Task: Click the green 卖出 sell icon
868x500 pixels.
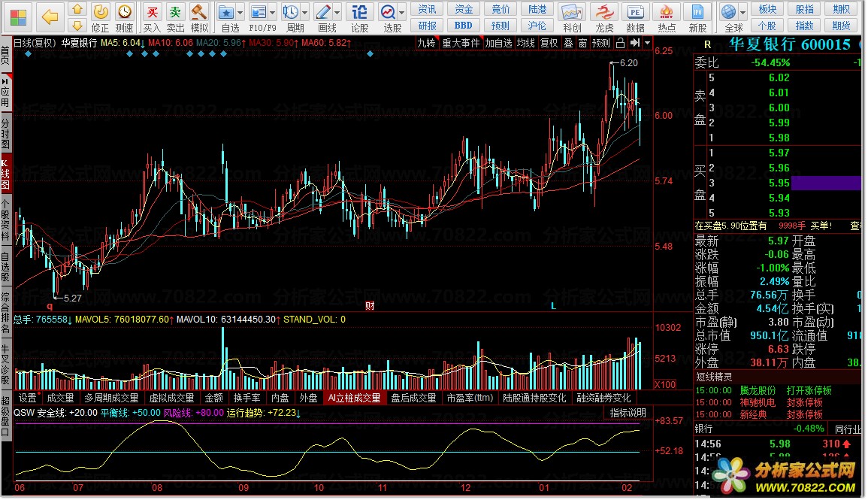Action: (x=176, y=11)
